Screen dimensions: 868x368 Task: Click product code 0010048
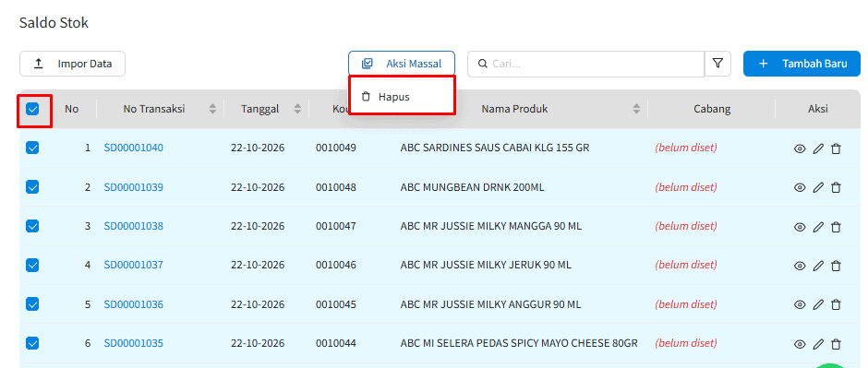click(336, 186)
